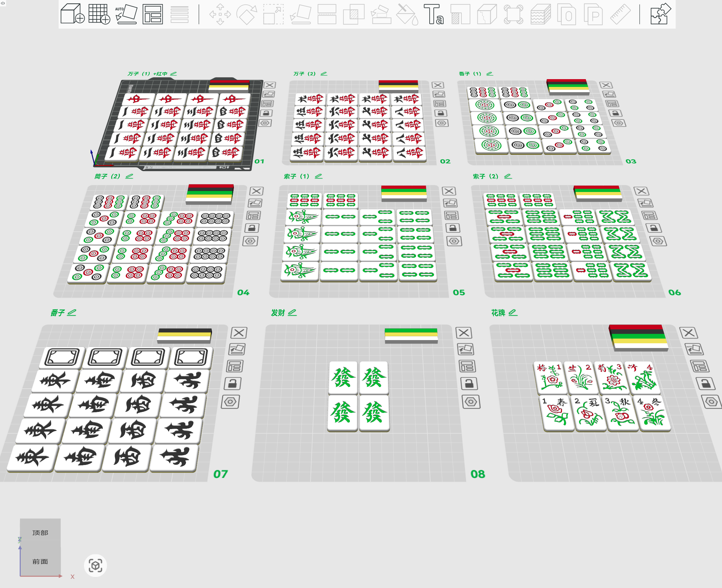
Task: Edit name of plate 花牌
Action: click(513, 313)
